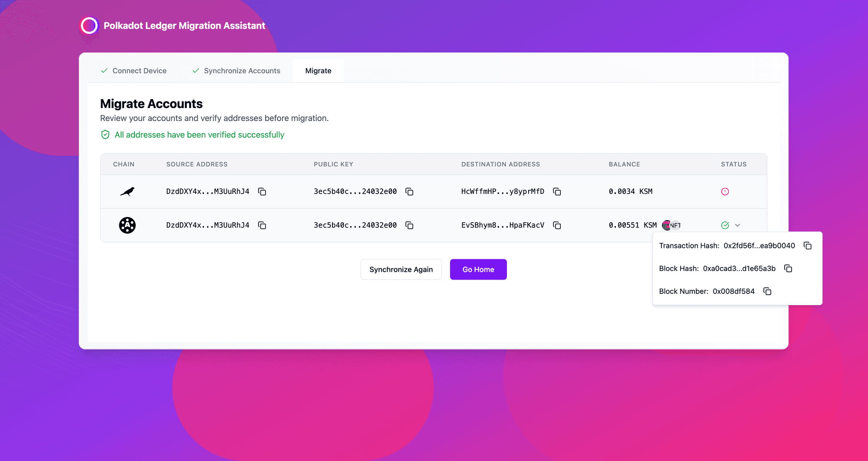Copy source address in Kusama bird row
868x461 pixels.
point(262,191)
